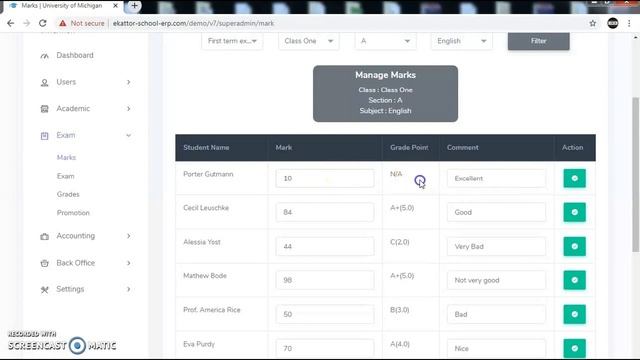Expand the Users menu chevron

(129, 82)
